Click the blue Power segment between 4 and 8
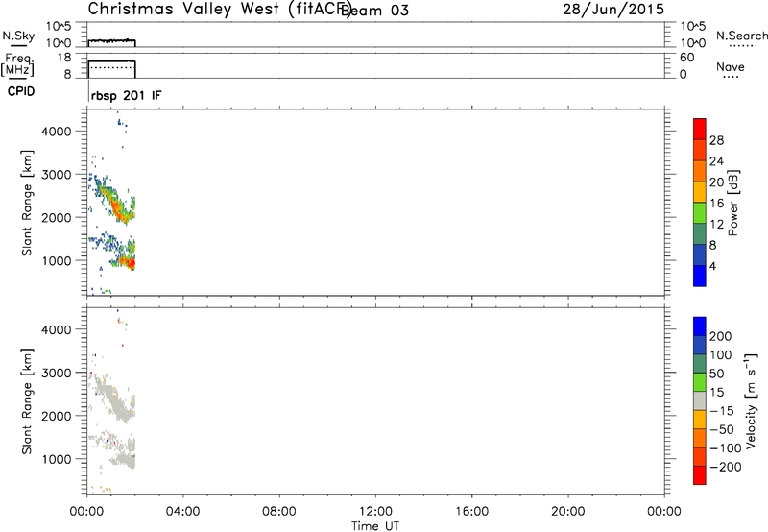This screenshot has width=768, height=532. coord(700,254)
